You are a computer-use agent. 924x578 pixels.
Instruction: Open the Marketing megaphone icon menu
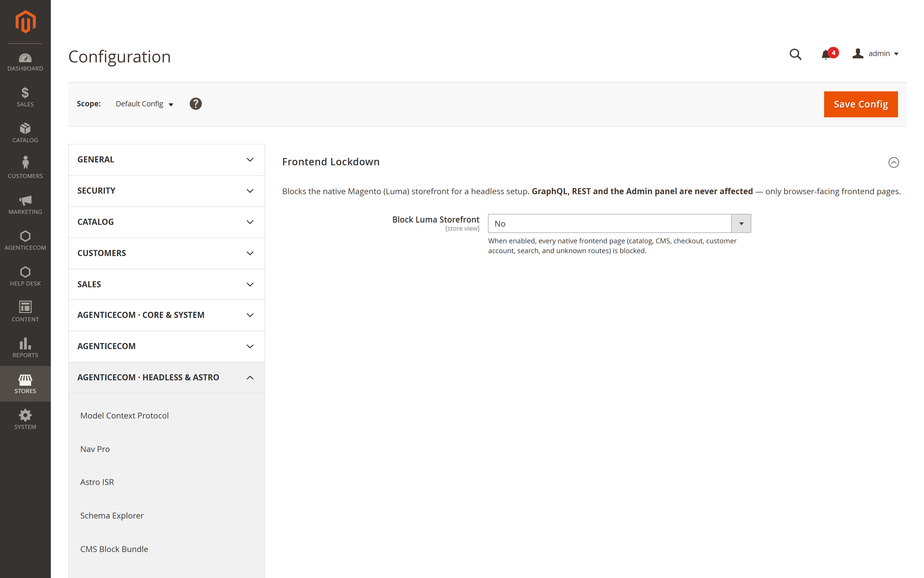tap(25, 204)
